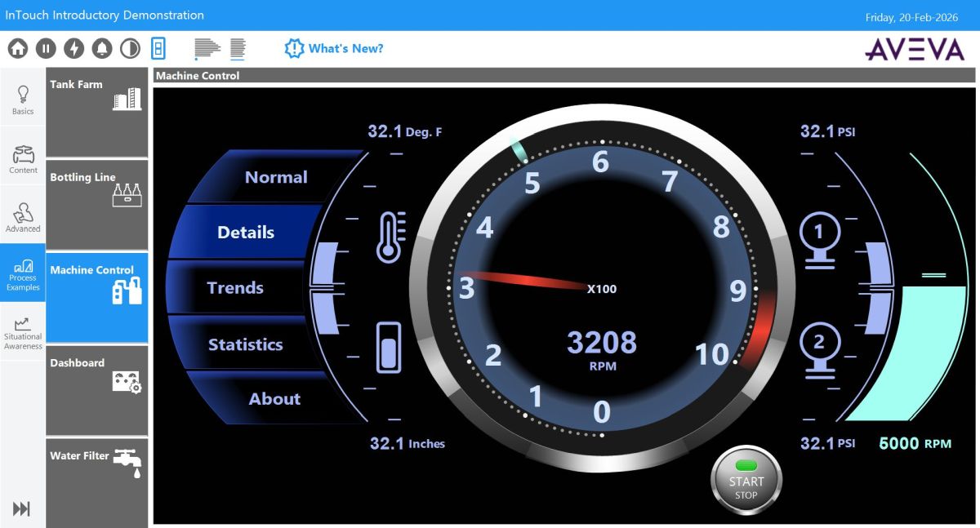The width and height of the screenshot is (980, 528).
Task: Open the What's New? link
Action: (x=335, y=49)
